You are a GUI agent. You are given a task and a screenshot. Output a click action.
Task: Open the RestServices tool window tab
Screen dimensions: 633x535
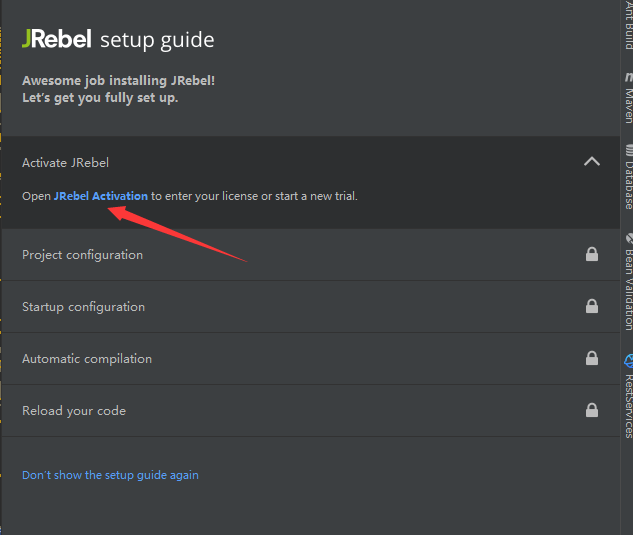point(629,397)
